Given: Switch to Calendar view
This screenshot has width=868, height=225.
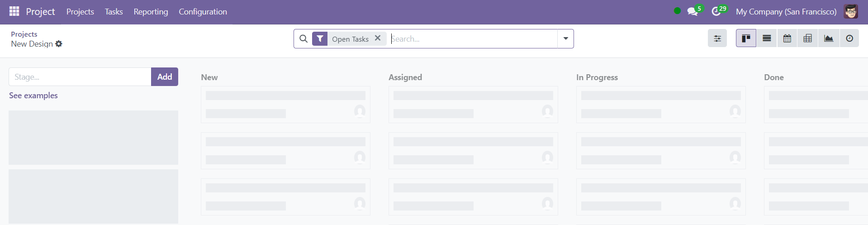Looking at the screenshot, I should coord(787,38).
